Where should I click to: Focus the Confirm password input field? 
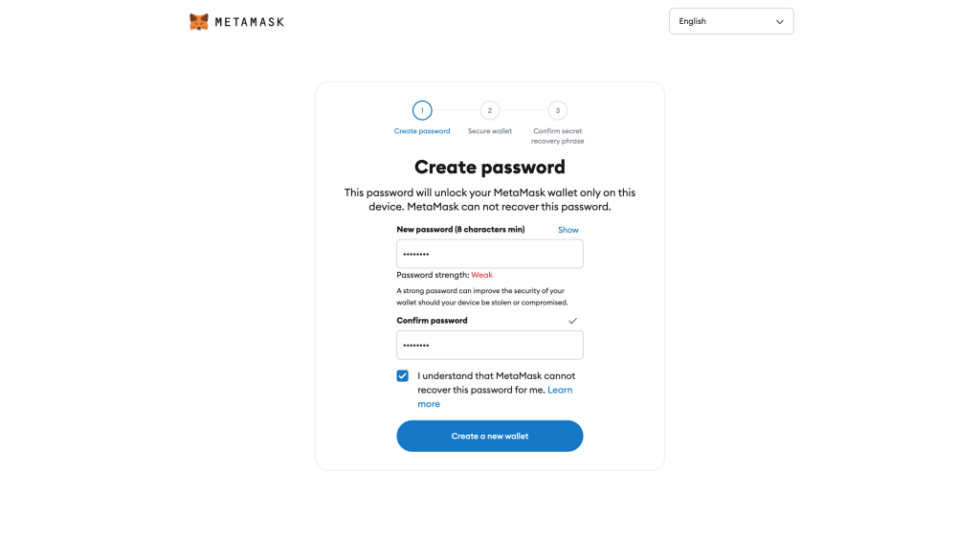(x=490, y=345)
